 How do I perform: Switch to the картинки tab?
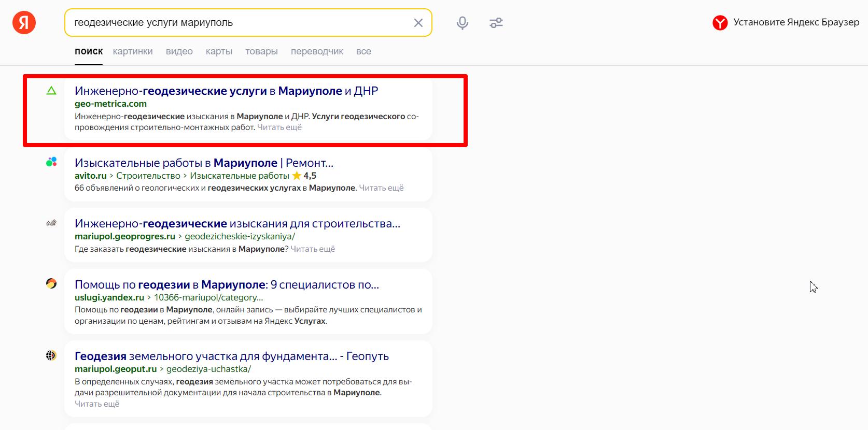coord(133,51)
